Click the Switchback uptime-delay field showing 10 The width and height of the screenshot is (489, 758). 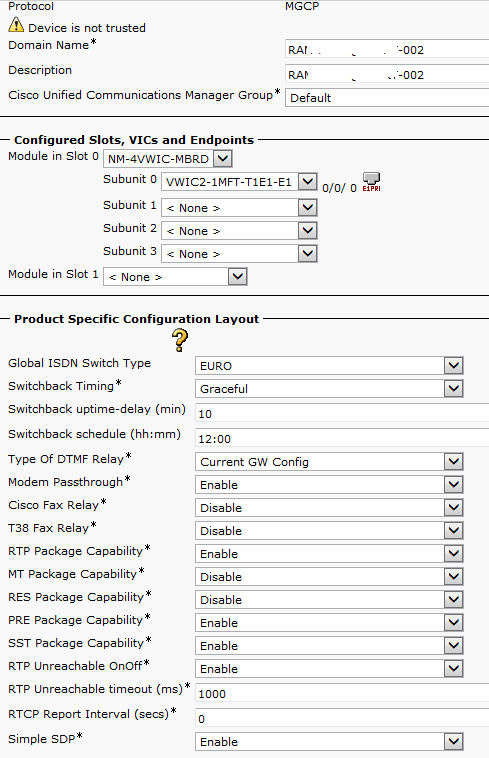click(x=342, y=413)
